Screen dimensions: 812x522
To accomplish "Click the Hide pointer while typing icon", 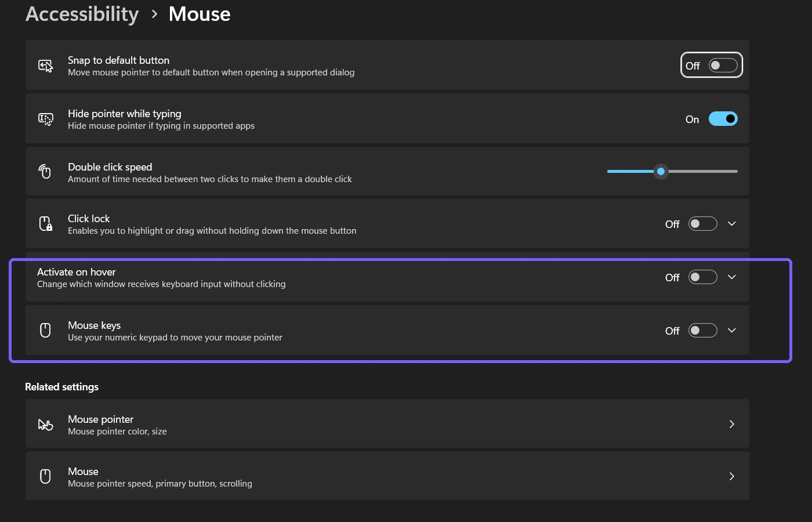I will click(46, 119).
